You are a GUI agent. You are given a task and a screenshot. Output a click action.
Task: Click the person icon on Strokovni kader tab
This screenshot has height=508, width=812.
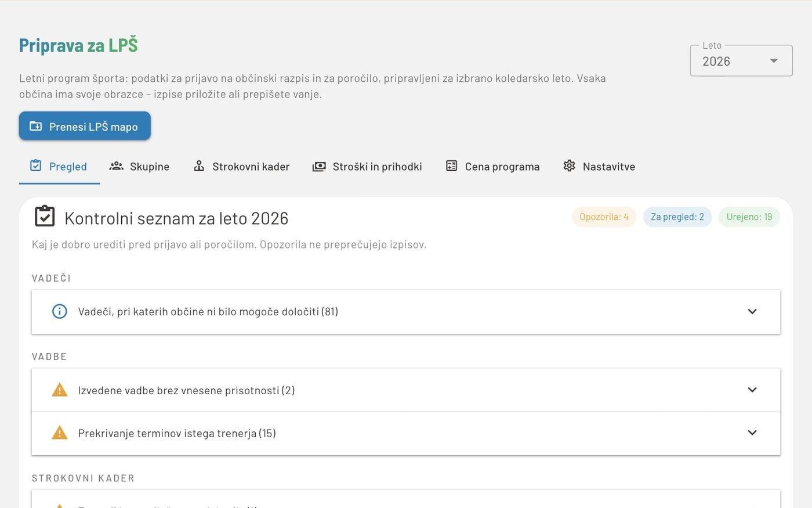click(199, 166)
